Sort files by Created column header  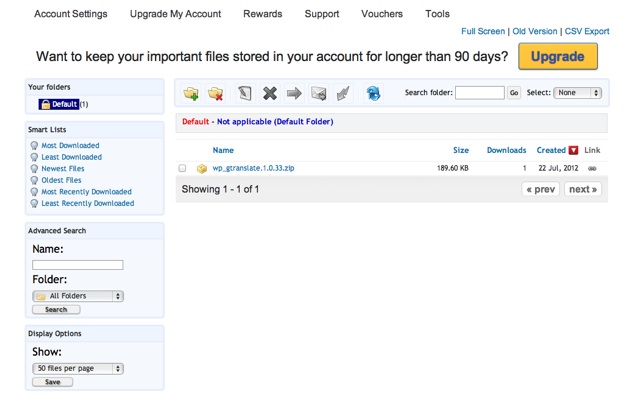[551, 150]
